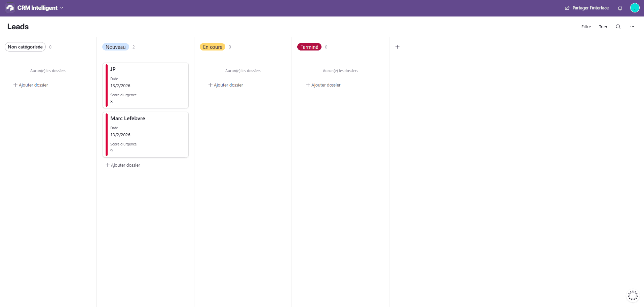Image resolution: width=644 pixels, height=307 pixels.
Task: Open search with the magnifier icon
Action: click(x=618, y=27)
